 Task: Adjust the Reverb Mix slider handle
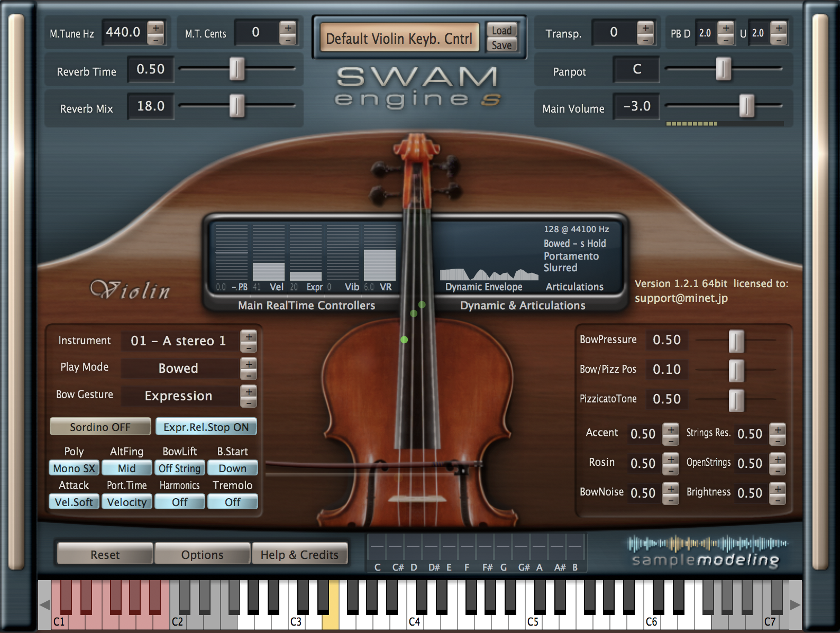(237, 106)
